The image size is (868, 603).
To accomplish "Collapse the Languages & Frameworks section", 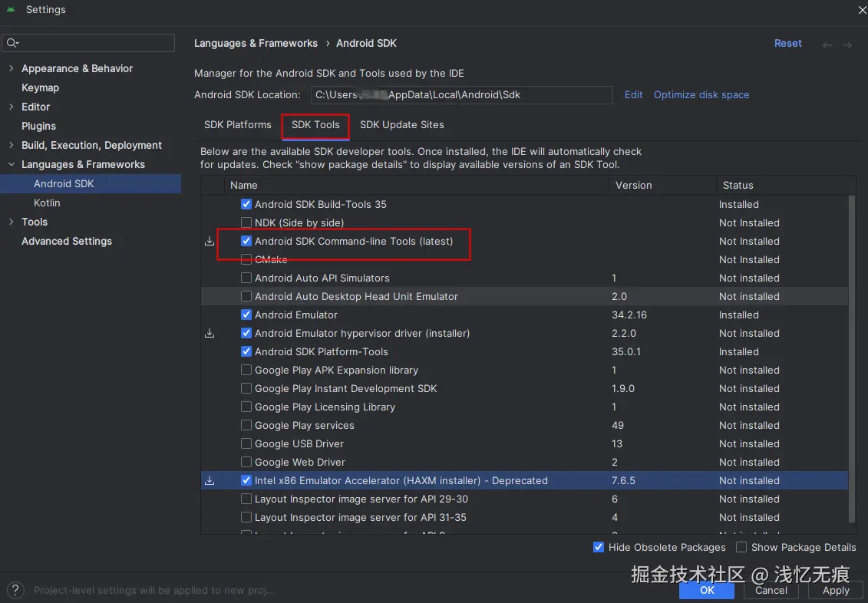I will (11, 164).
